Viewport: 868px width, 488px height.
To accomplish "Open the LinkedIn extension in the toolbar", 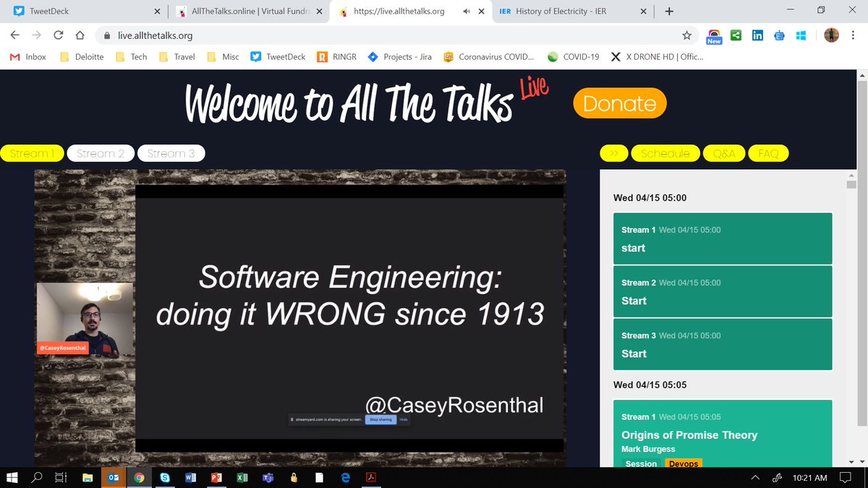I will point(757,35).
